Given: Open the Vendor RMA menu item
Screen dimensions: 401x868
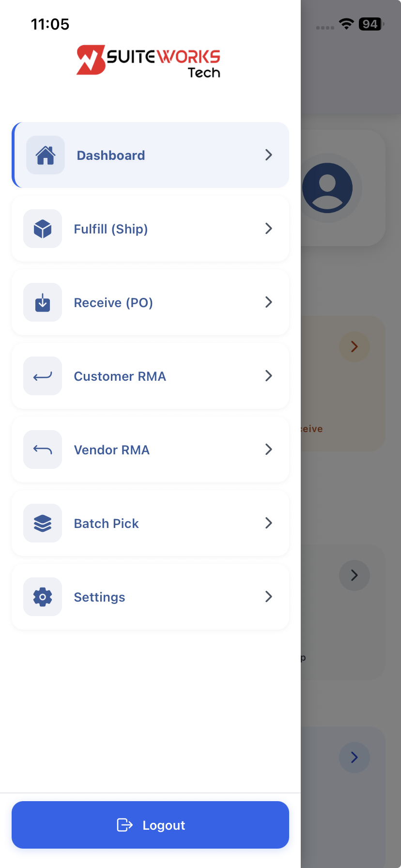Looking at the screenshot, I should (x=111, y=450).
